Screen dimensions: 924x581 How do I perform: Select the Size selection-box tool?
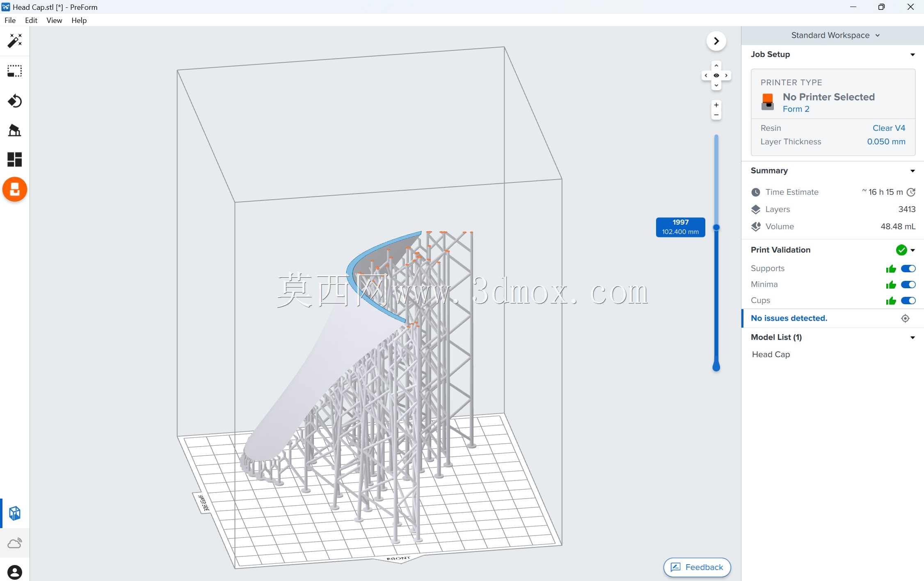tap(15, 71)
